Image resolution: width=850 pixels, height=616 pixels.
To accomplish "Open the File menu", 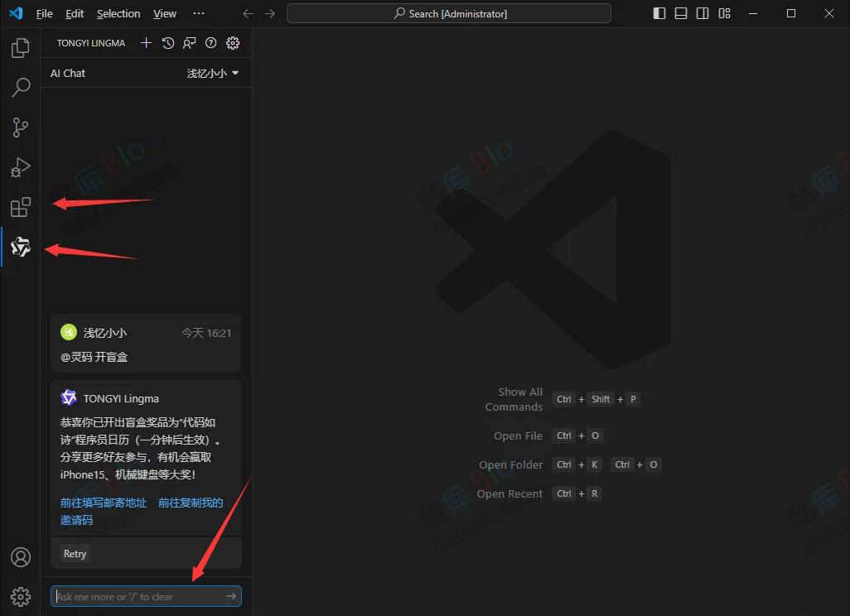I will pyautogui.click(x=45, y=13).
